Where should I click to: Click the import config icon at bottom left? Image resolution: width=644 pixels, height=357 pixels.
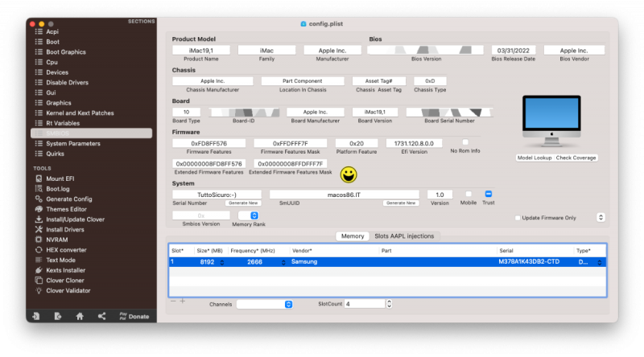tap(36, 316)
